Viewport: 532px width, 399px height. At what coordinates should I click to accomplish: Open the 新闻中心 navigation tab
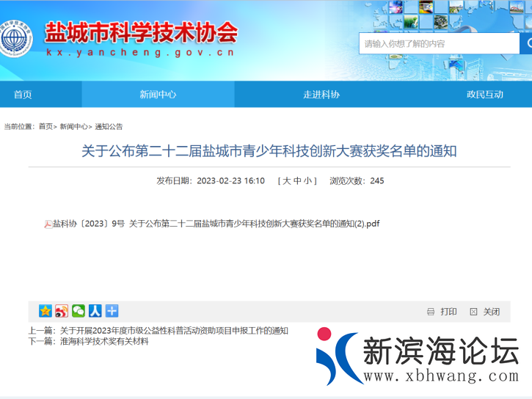pyautogui.click(x=158, y=95)
